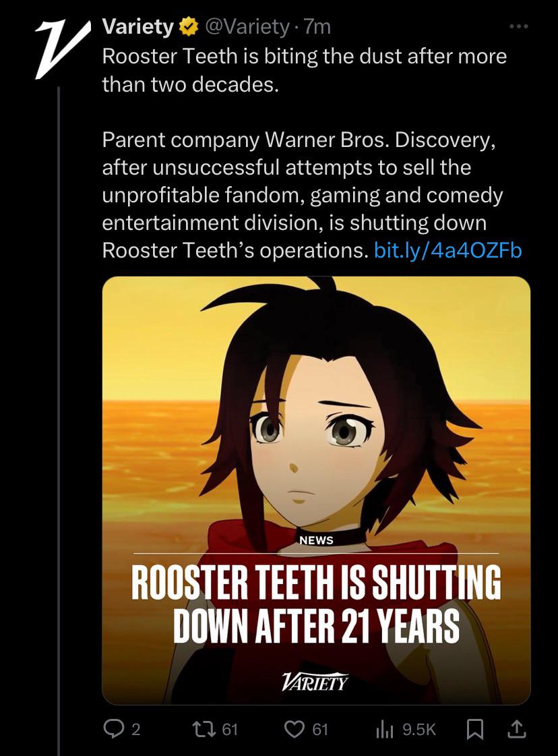
Task: Open the 7m timestamp permalink
Action: point(317,27)
